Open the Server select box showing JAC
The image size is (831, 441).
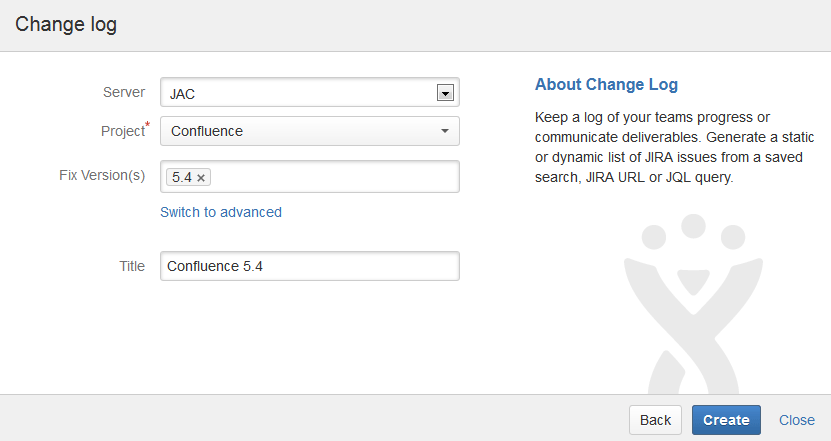300,93
